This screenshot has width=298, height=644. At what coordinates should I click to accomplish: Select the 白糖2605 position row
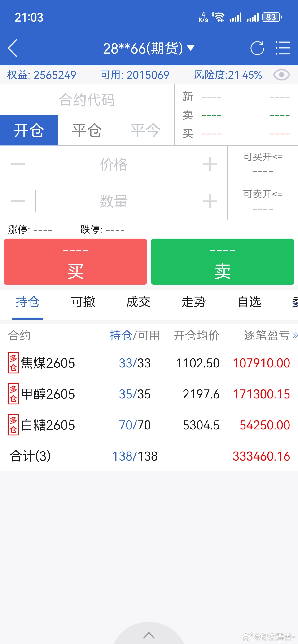click(x=149, y=425)
